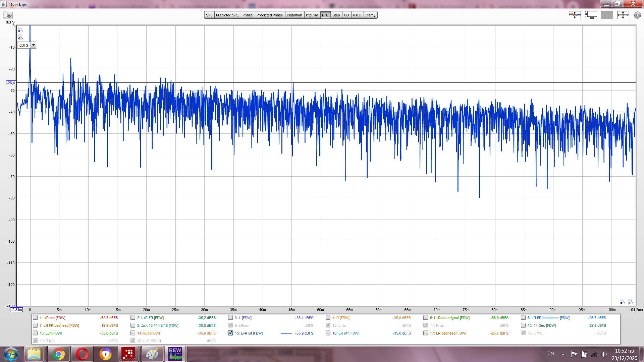Screen dimensions: 644x362
Task: Switch to the Distortion tab
Action: click(294, 15)
